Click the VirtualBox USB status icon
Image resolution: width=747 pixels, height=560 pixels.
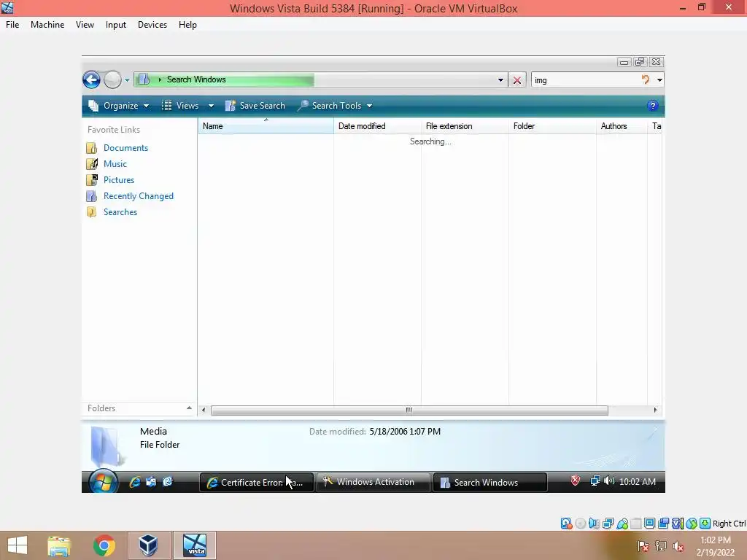(x=622, y=524)
